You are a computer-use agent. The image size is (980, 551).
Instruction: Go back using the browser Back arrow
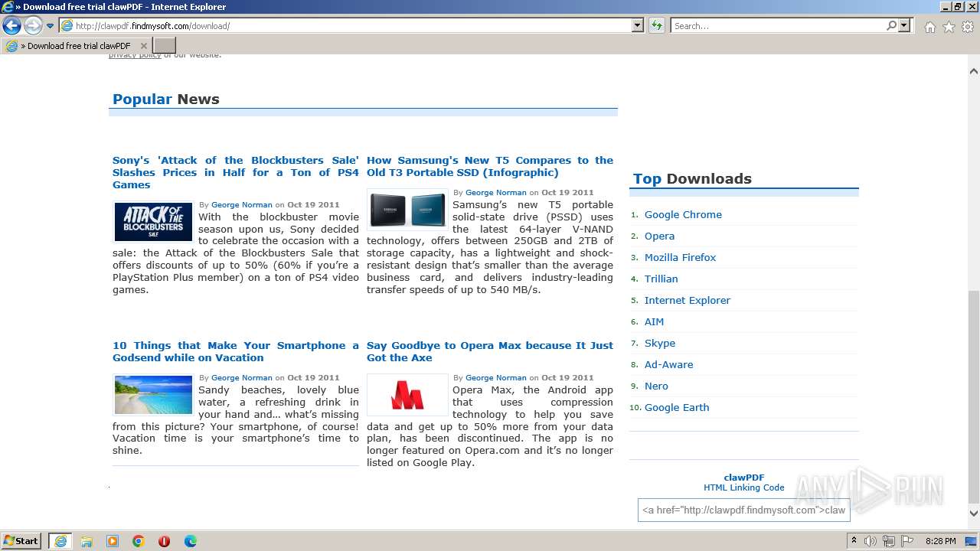tap(11, 26)
